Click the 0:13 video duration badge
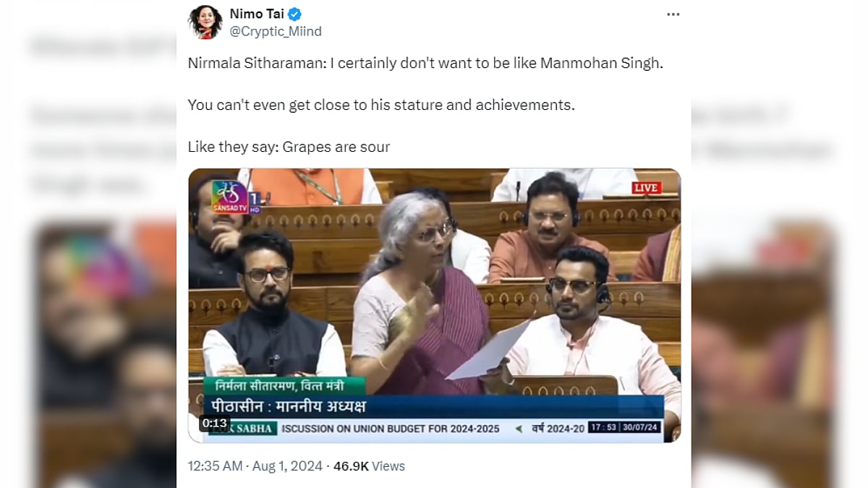Viewport: 868px width, 488px height. point(215,423)
